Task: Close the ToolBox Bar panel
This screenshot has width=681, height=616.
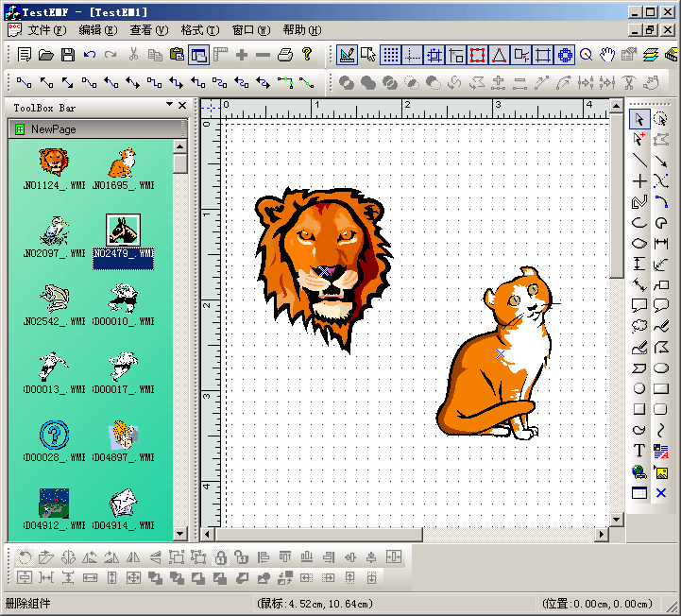Action: (181, 106)
